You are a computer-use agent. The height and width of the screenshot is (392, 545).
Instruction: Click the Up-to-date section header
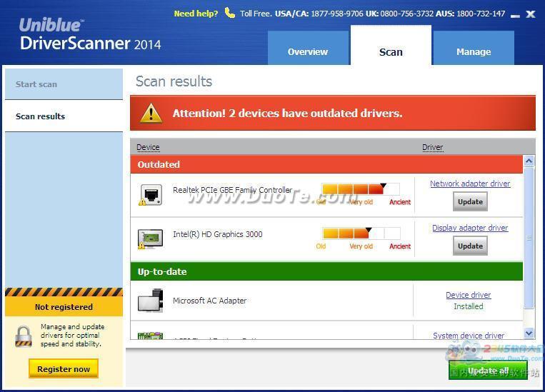click(326, 271)
